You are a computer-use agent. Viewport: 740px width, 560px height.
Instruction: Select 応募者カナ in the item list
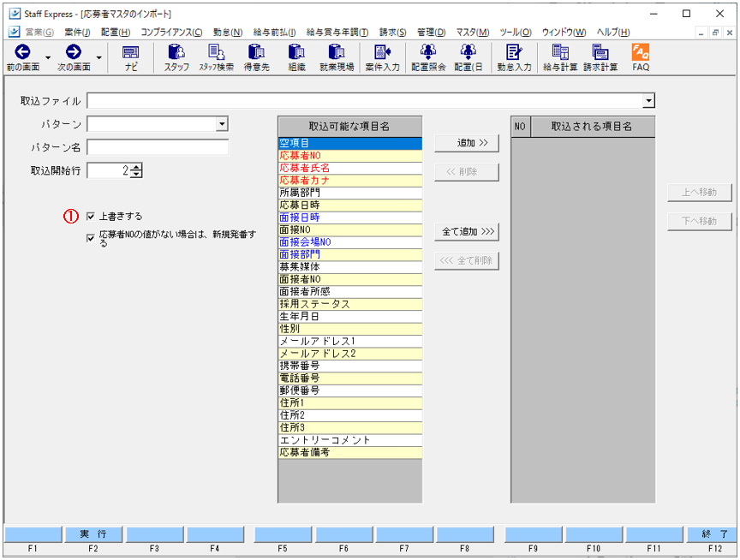350,180
